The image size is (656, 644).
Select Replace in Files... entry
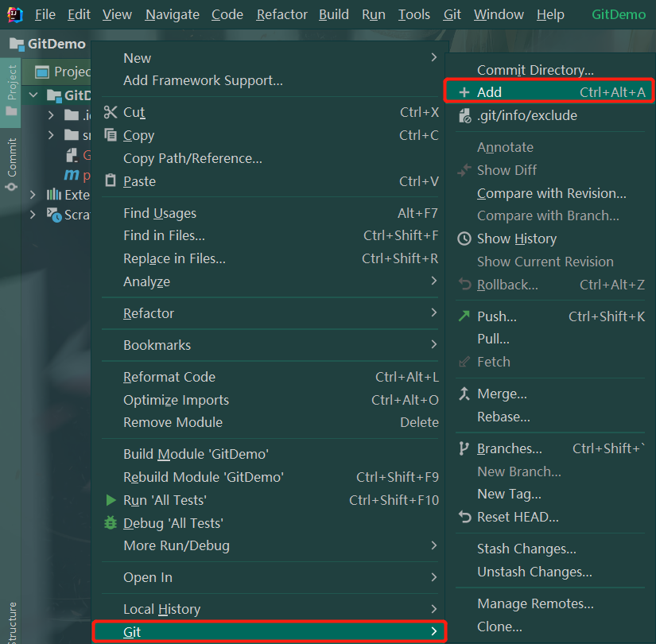tap(270, 258)
